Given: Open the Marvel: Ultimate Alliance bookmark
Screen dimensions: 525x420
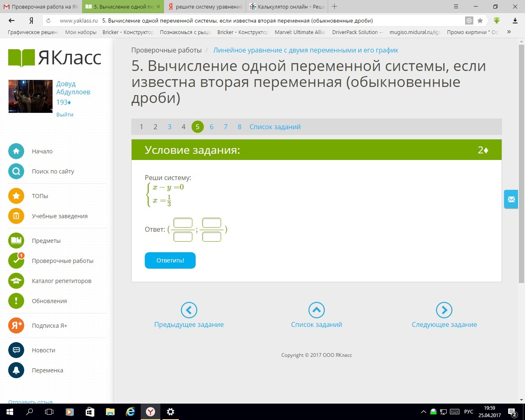Looking at the screenshot, I should (x=300, y=32).
